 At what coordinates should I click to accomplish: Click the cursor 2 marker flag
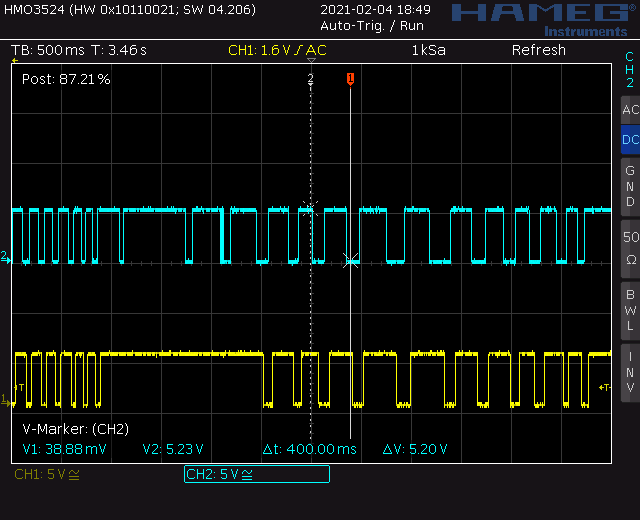[x=311, y=78]
